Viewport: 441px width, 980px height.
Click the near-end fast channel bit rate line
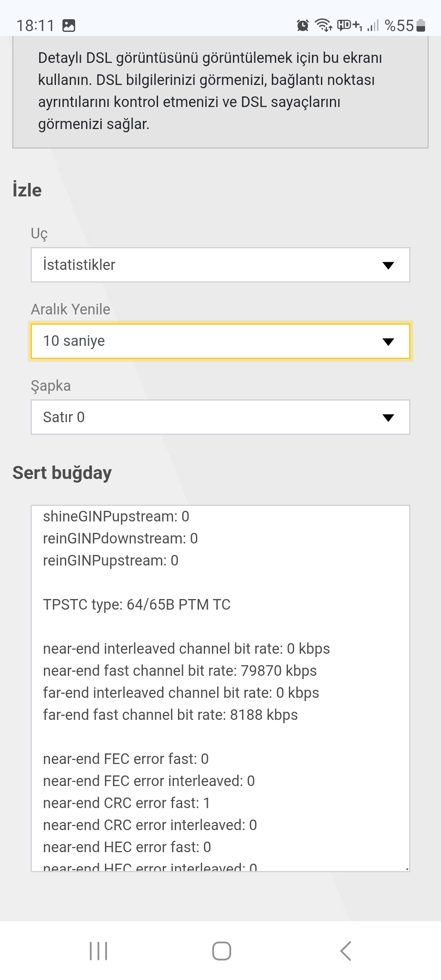[180, 670]
